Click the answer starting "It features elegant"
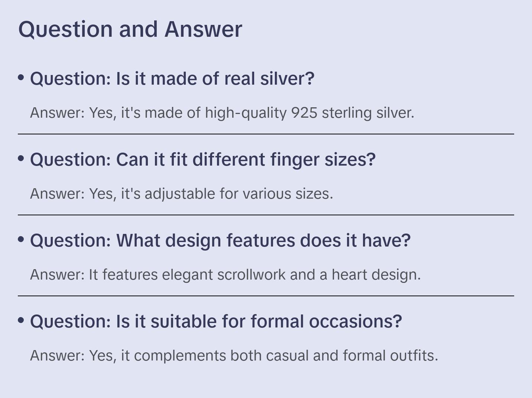Screen dimensions: 532x398 tap(225, 275)
